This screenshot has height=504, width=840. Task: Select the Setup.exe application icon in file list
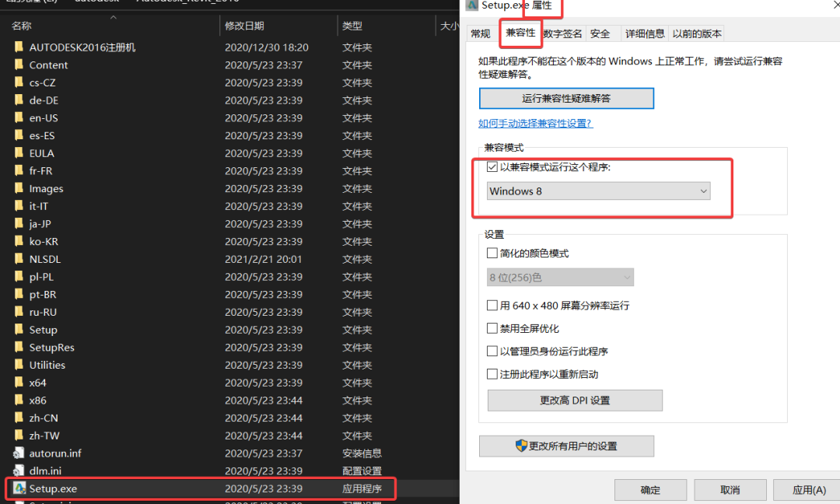[x=21, y=488]
